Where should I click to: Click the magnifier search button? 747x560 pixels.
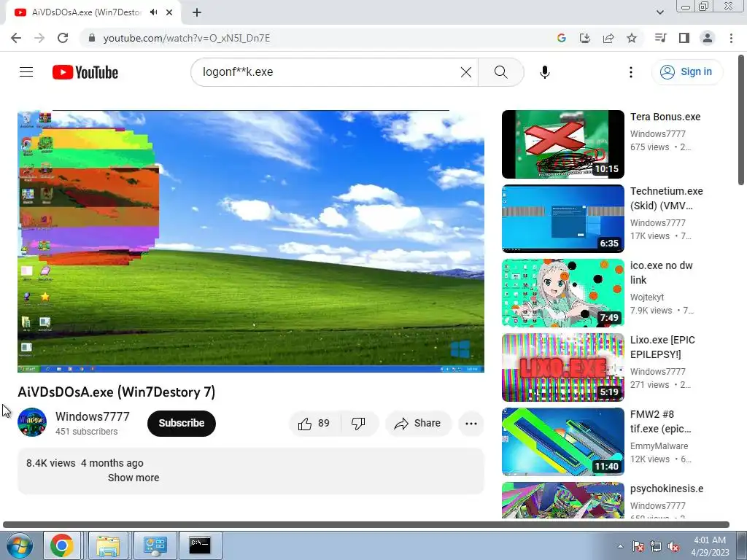[500, 72]
